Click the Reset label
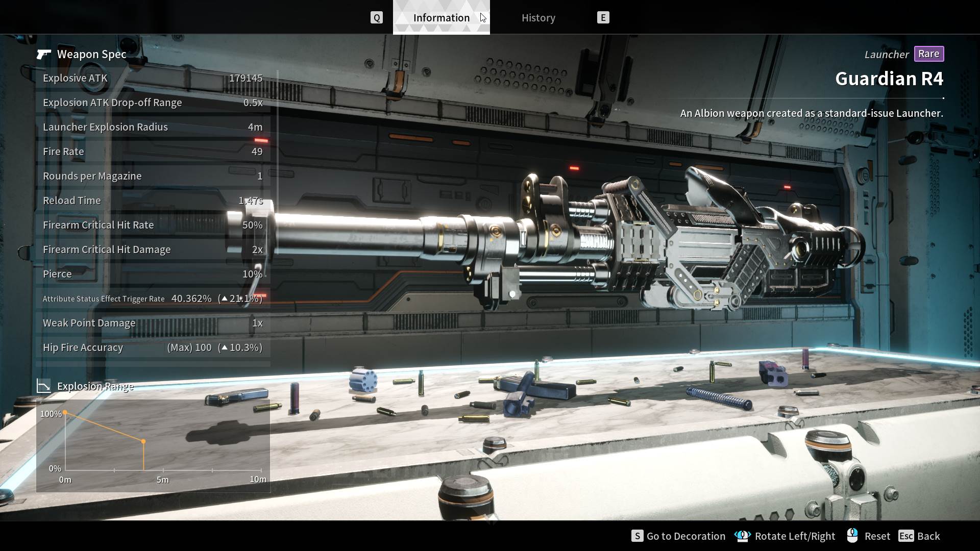This screenshot has width=980, height=551. coord(877,536)
